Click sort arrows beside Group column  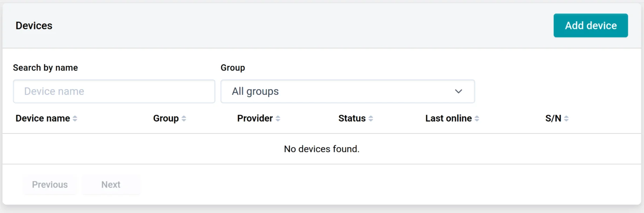(x=184, y=119)
